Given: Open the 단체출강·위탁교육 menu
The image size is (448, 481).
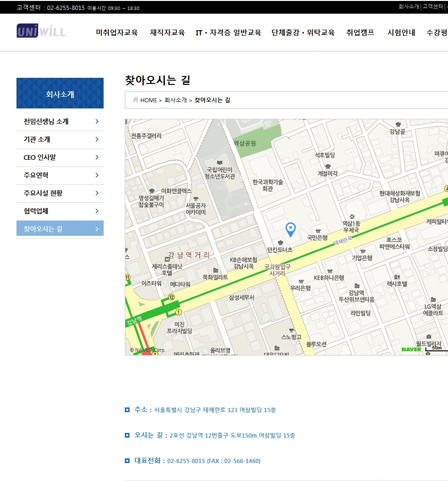Looking at the screenshot, I should click(x=303, y=33).
